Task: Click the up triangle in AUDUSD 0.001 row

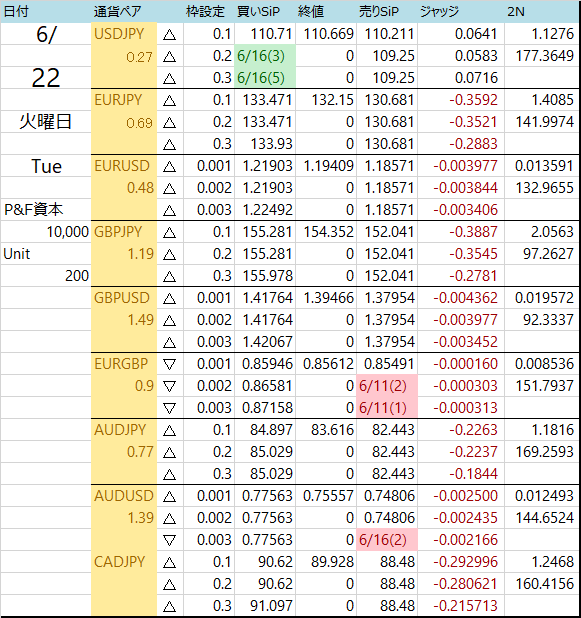Action: (x=169, y=497)
